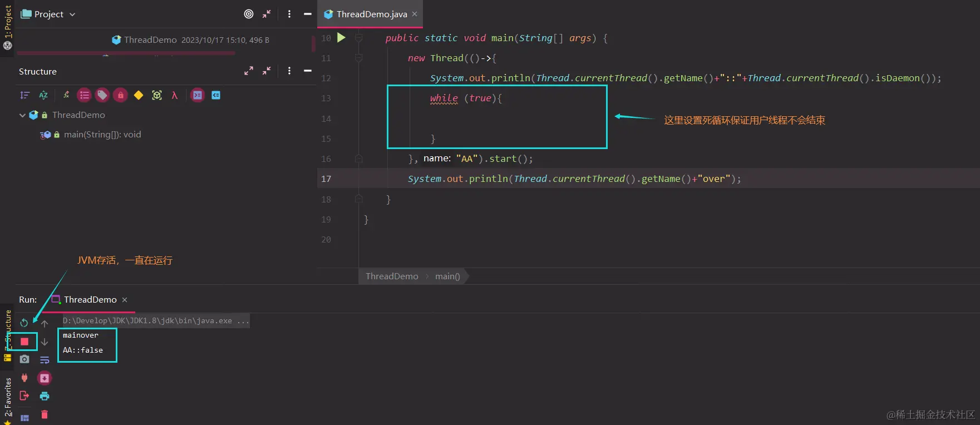Toggle Show Properties tag icon
The width and height of the screenshot is (980, 425).
102,95
